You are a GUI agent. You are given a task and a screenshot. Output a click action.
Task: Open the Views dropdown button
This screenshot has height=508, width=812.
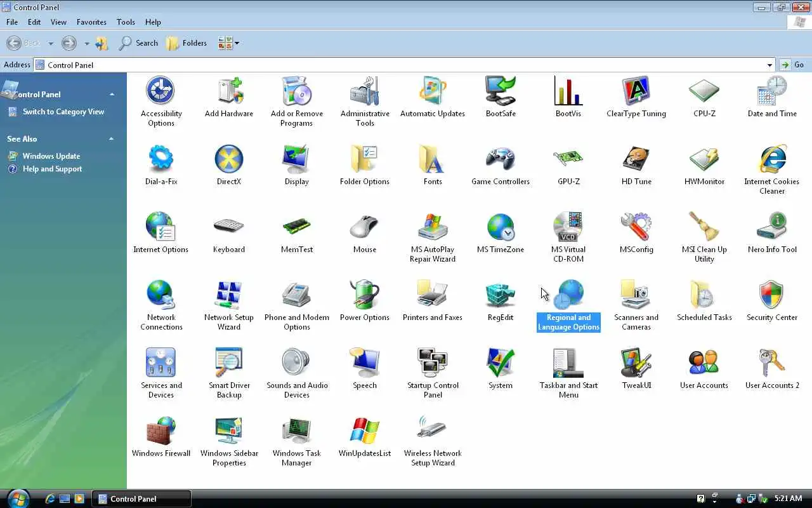228,43
